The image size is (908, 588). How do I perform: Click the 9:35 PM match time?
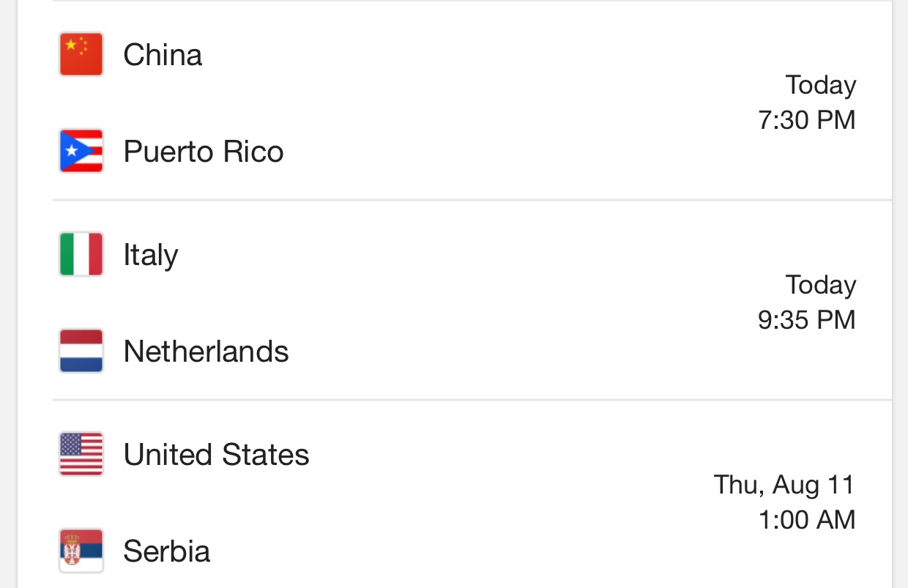[806, 320]
